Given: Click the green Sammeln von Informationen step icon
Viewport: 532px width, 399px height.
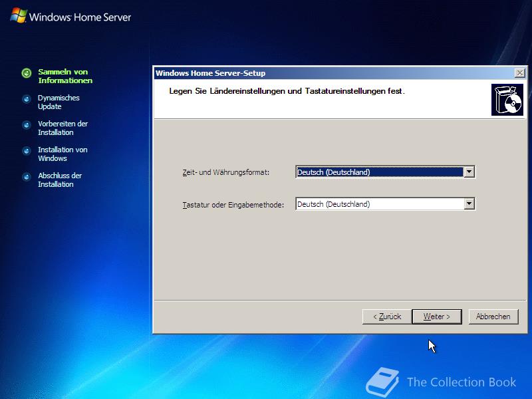Looking at the screenshot, I should point(27,73).
